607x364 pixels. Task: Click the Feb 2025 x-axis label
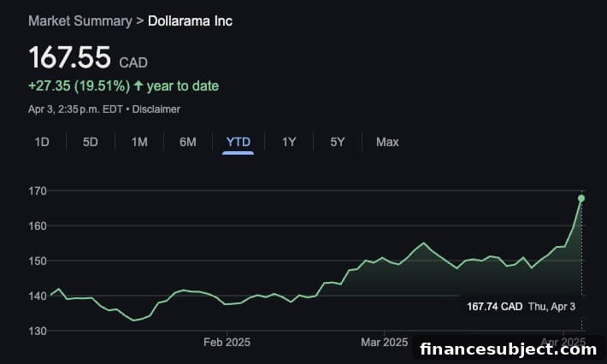tap(227, 343)
